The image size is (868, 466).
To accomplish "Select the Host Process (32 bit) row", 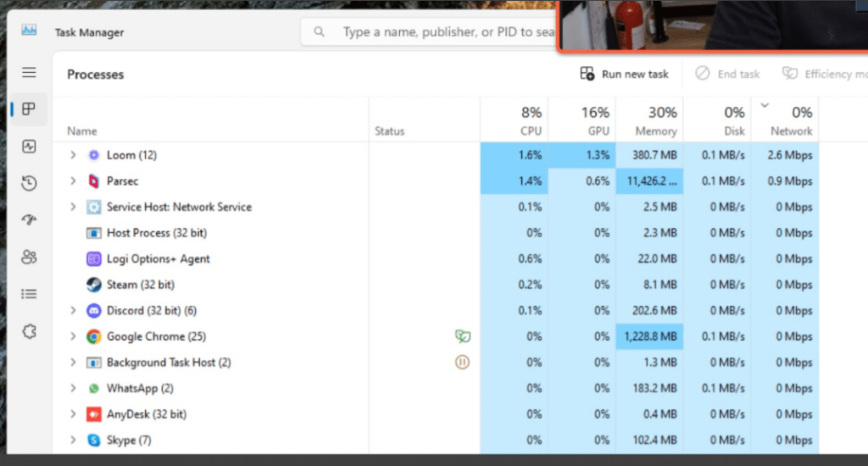I will pos(436,233).
